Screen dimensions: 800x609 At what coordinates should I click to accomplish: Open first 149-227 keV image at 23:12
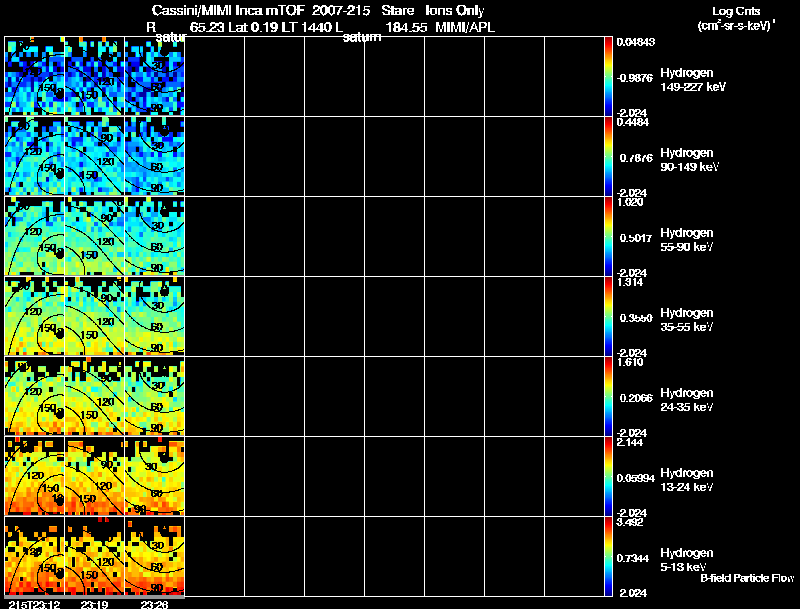[34, 76]
